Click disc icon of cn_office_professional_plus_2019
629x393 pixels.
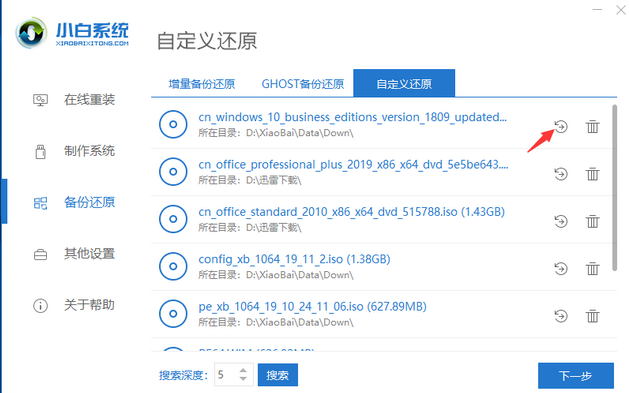[x=173, y=172]
